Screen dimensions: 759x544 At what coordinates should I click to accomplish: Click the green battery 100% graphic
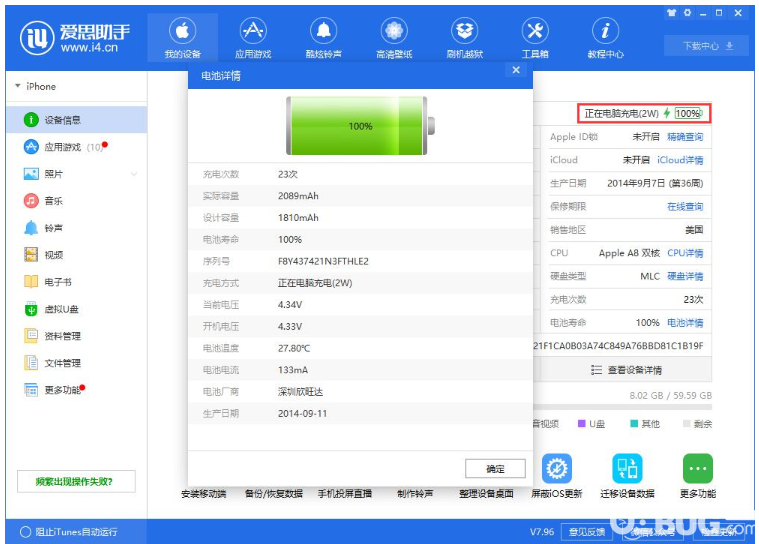tap(360, 126)
